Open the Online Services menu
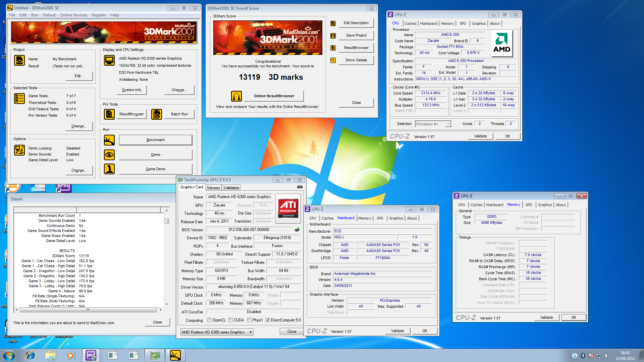Image resolution: width=644 pixels, height=362 pixels. tap(73, 15)
